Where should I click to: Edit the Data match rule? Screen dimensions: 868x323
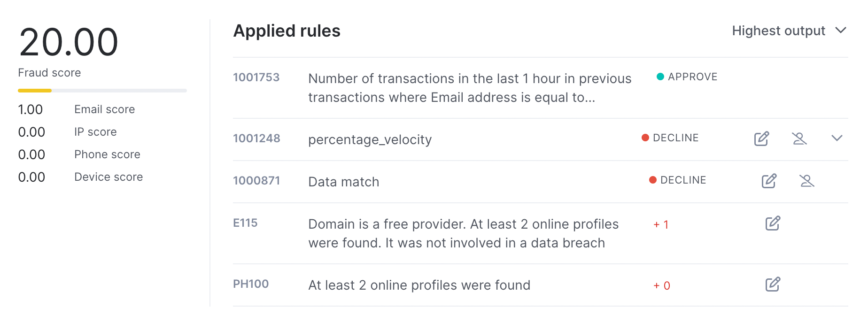pos(769,181)
